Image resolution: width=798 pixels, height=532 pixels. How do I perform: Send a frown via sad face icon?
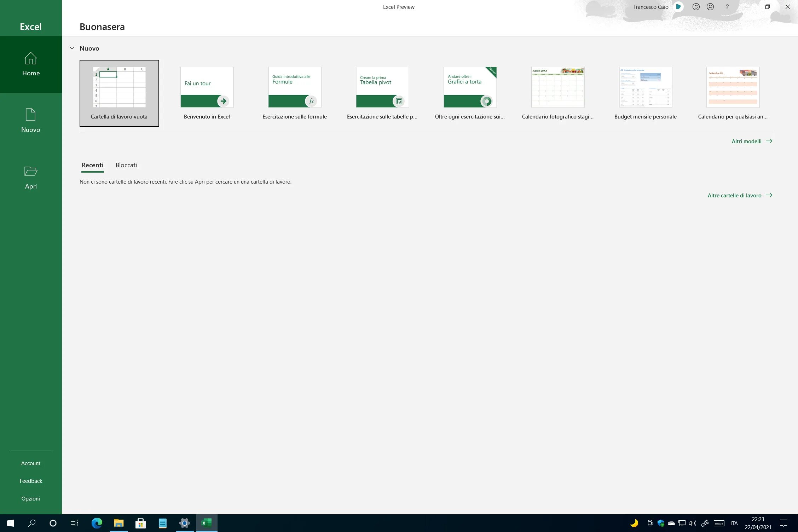(x=710, y=7)
